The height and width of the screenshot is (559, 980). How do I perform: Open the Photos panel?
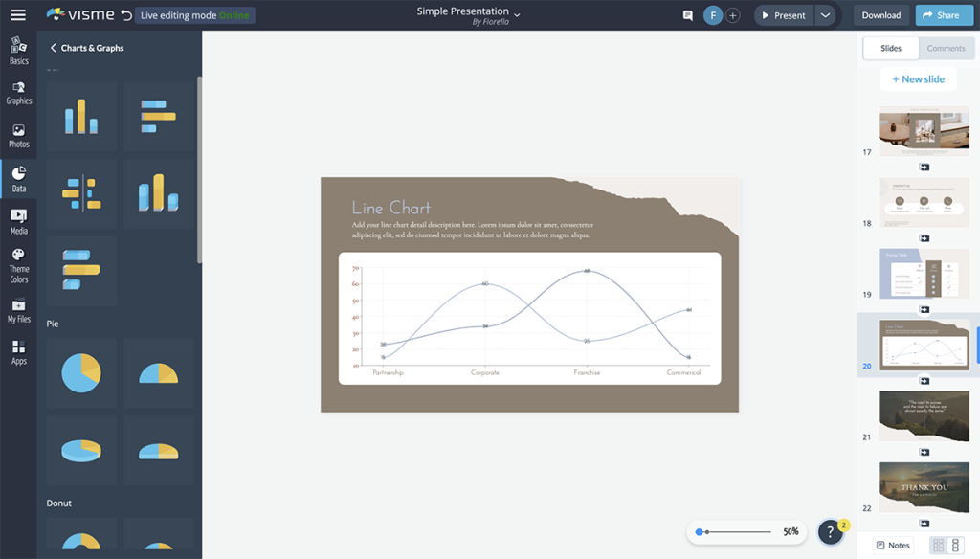tap(18, 134)
